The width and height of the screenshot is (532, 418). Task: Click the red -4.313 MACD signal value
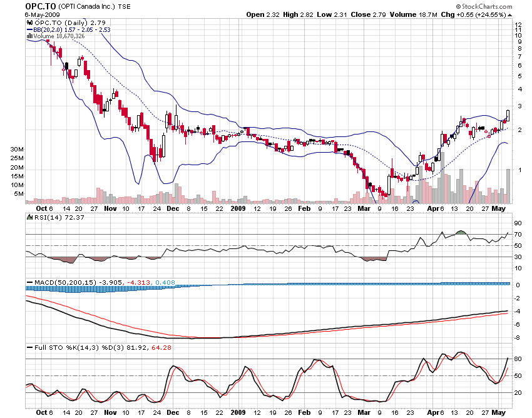point(139,282)
